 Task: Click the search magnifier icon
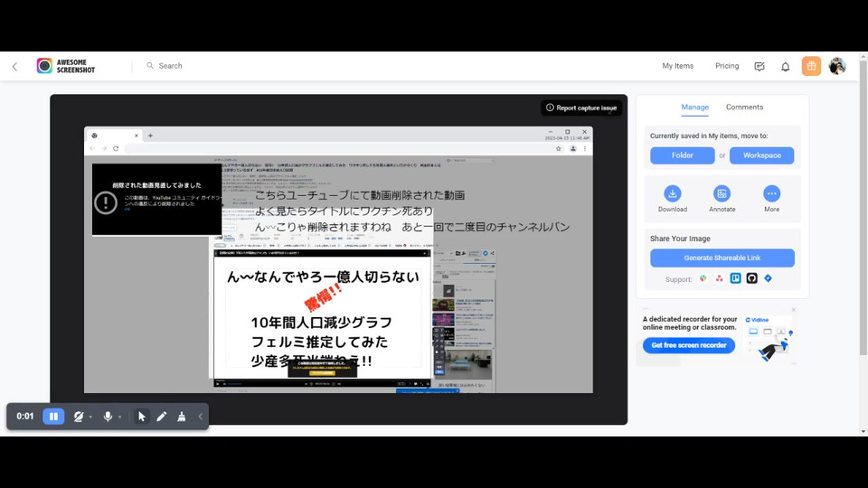[x=150, y=65]
